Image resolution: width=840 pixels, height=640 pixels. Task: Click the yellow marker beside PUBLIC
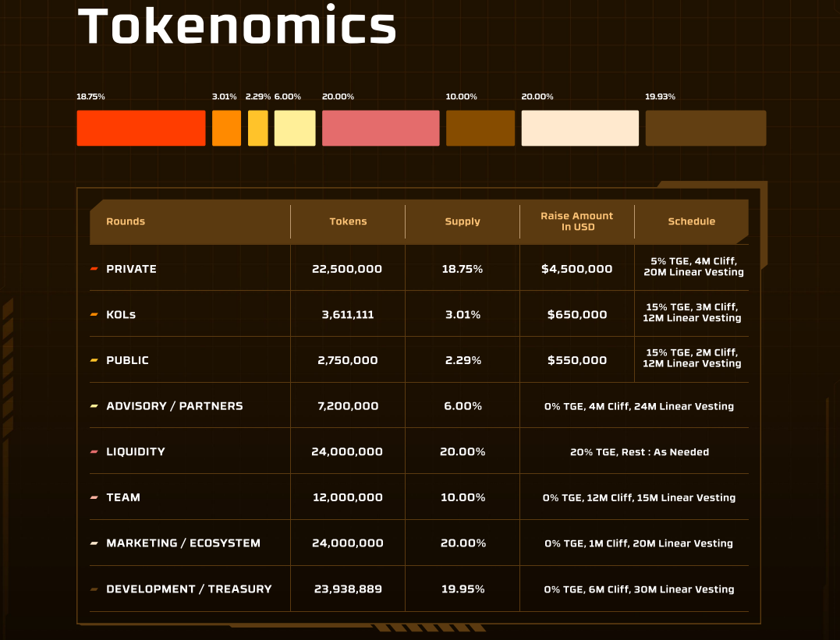coord(94,360)
